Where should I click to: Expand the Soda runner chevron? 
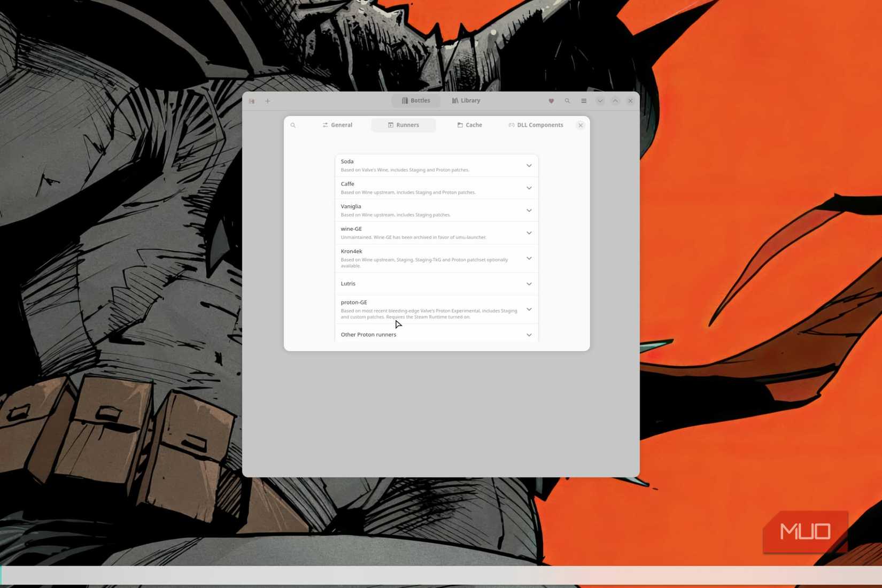(x=529, y=166)
